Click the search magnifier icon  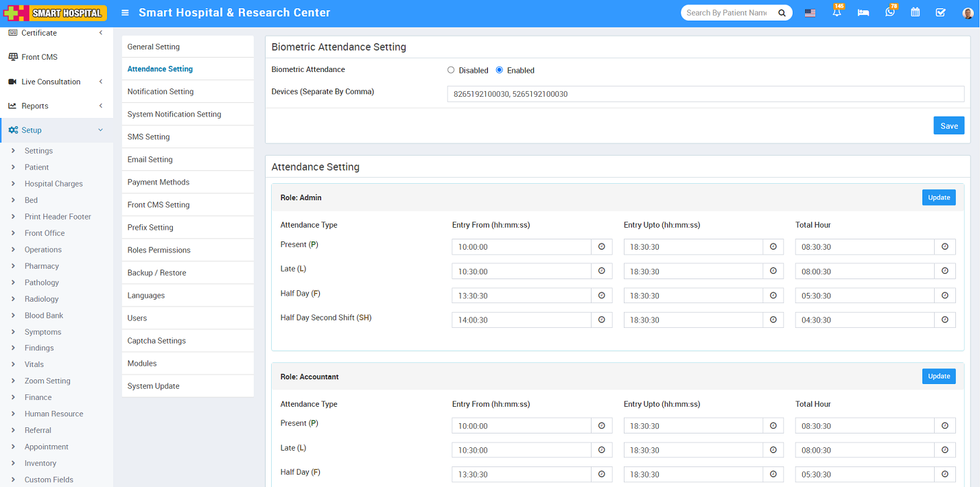pos(782,13)
